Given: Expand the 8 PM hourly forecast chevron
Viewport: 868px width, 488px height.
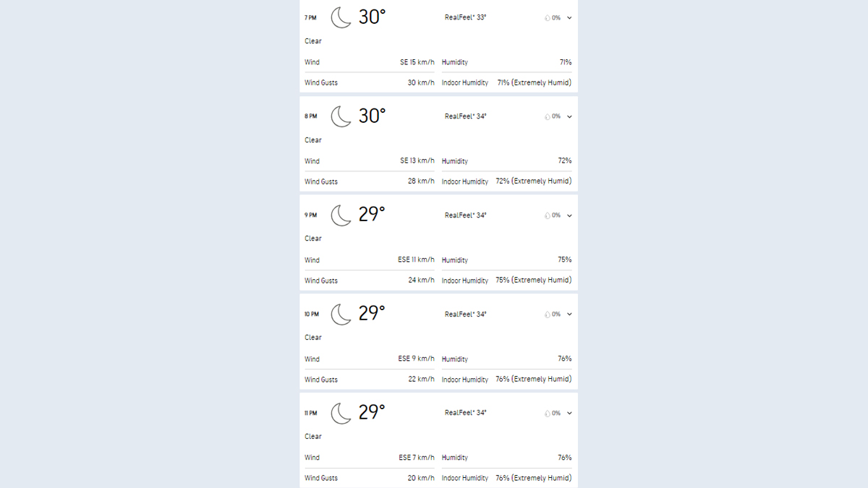Looking at the screenshot, I should pyautogui.click(x=569, y=116).
